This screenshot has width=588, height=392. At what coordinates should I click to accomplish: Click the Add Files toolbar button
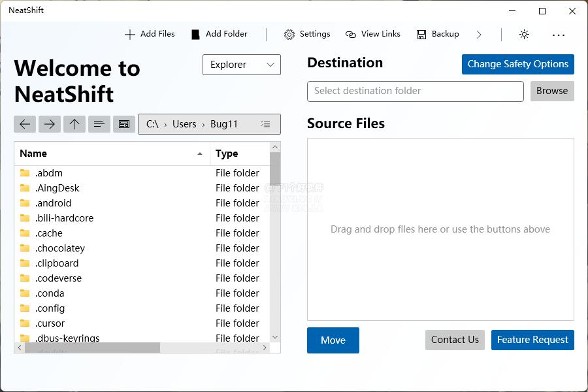click(150, 34)
